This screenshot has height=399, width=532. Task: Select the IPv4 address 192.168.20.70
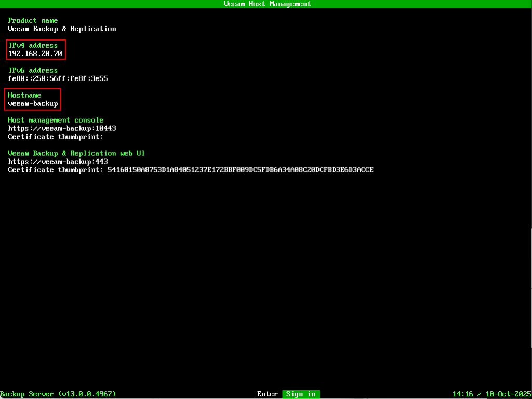coord(35,54)
